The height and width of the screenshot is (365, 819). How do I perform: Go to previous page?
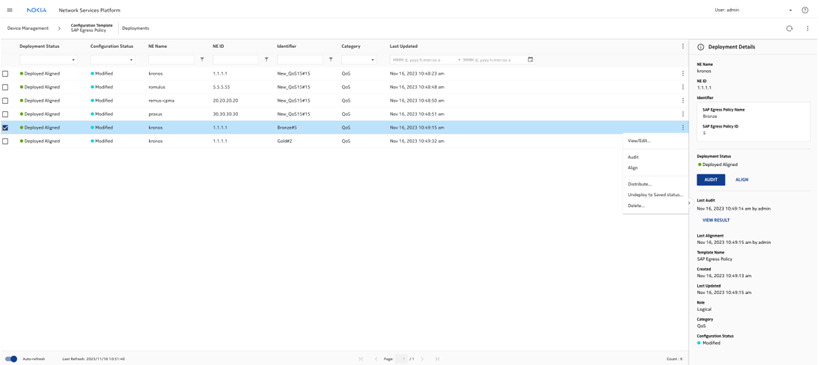[376, 359]
